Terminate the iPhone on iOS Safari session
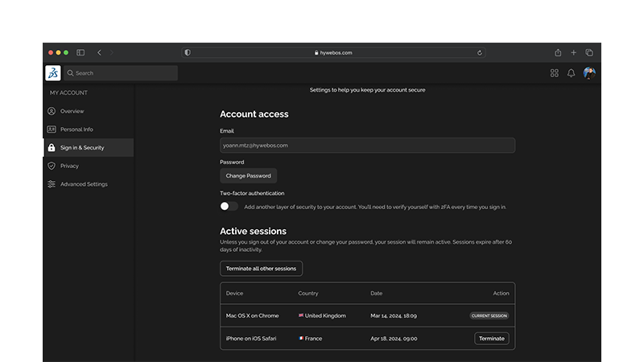The height and width of the screenshot is (362, 644). pos(491,339)
